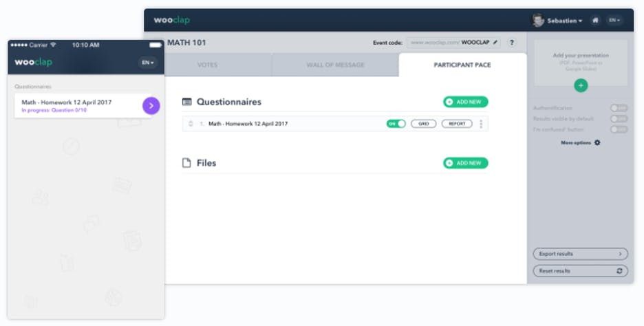Click the MATH 101 event title
The width and height of the screenshot is (644, 326).
(186, 43)
